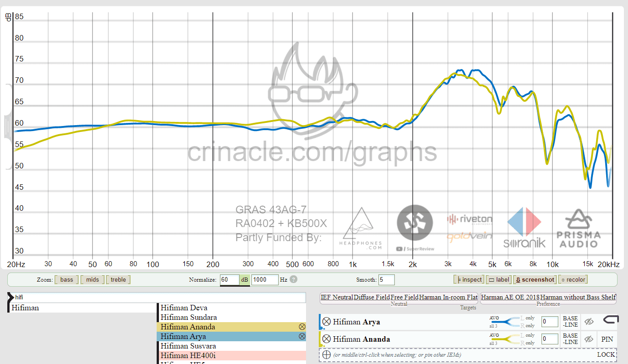Click the Arya offset input field
Viewport: 628px width, 364px height.
[550, 322]
